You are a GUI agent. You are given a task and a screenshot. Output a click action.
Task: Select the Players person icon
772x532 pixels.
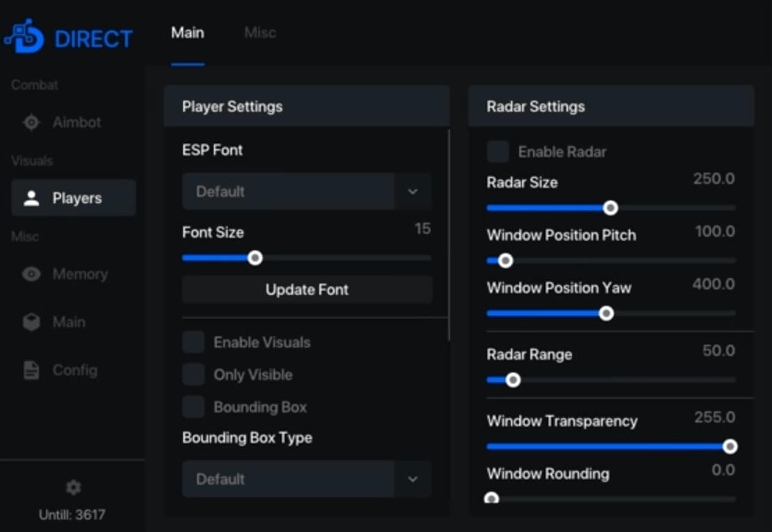click(x=31, y=198)
